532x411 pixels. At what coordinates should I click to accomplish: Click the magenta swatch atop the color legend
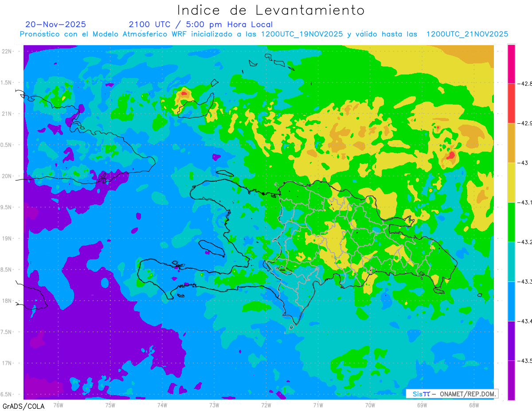(x=511, y=64)
